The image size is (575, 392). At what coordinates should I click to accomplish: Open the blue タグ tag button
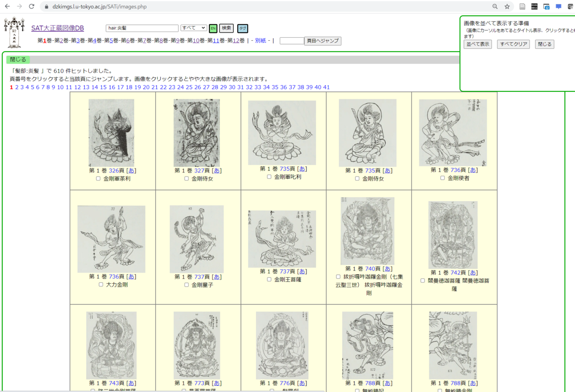click(x=242, y=28)
